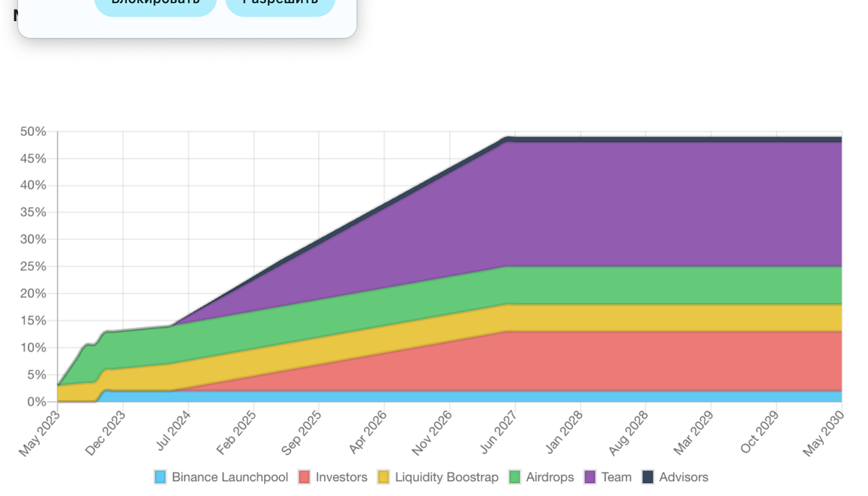This screenshot has height=496, width=868.
Task: Click the yellow Liquidity Boostrap legend swatch
Action: [x=383, y=477]
